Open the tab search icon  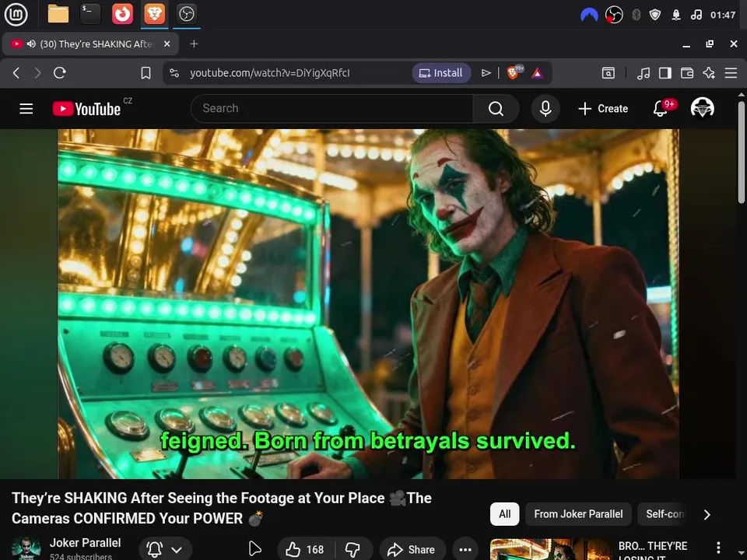pyautogui.click(x=608, y=73)
